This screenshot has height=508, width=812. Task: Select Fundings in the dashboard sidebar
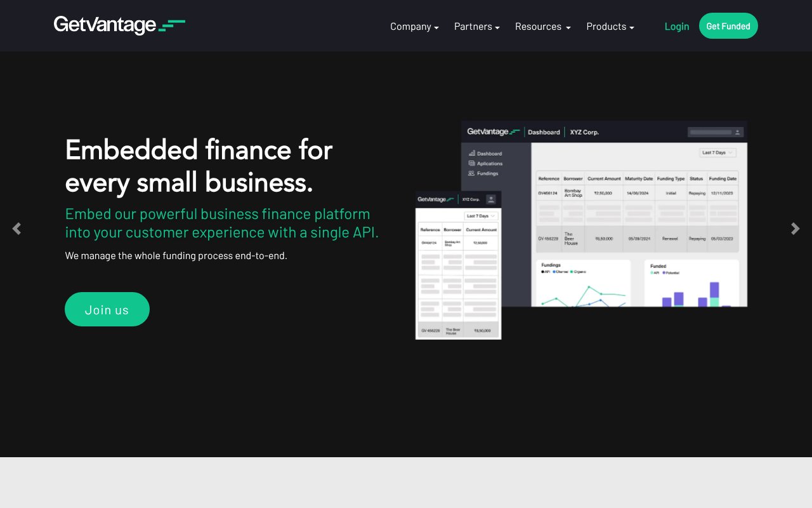(x=487, y=173)
